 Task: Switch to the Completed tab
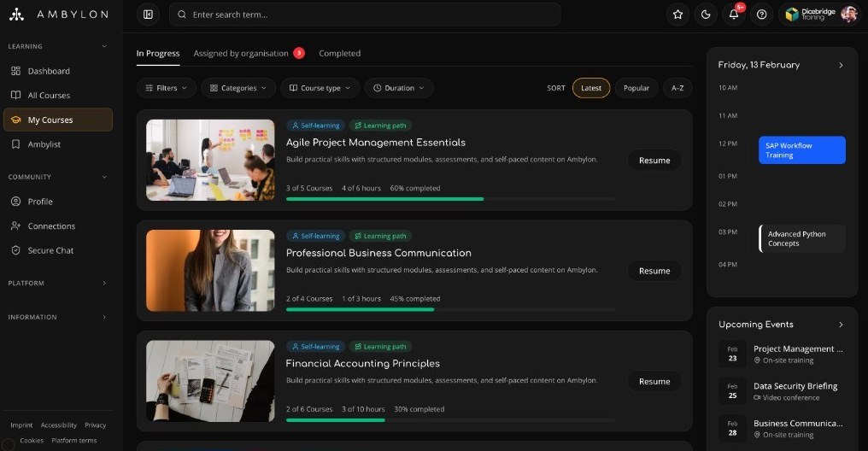coord(339,53)
